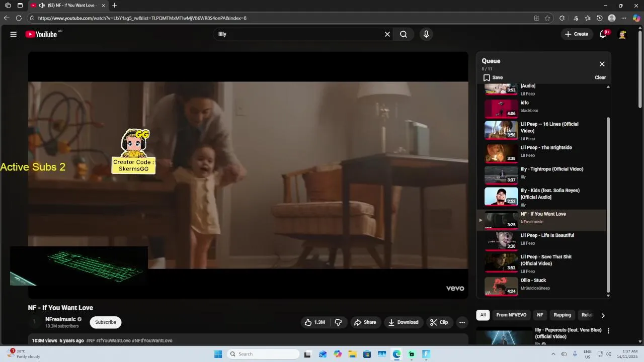The width and height of the screenshot is (644, 362).
Task: Select the All filter chip
Action: [483, 315]
